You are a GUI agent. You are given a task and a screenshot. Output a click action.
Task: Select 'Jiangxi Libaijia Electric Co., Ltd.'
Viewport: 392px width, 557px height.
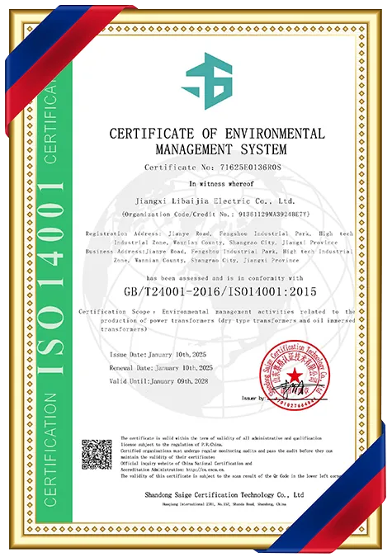(215, 201)
